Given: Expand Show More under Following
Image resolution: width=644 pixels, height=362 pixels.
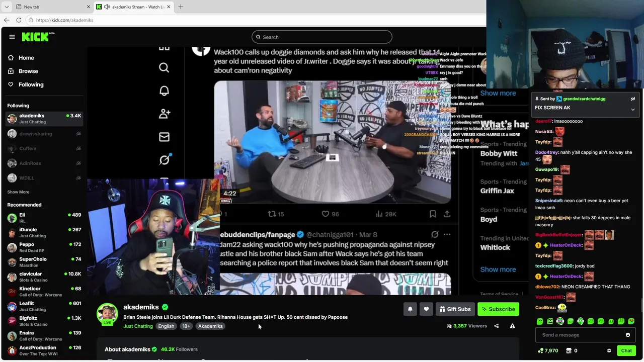Looking at the screenshot, I should pos(18,192).
